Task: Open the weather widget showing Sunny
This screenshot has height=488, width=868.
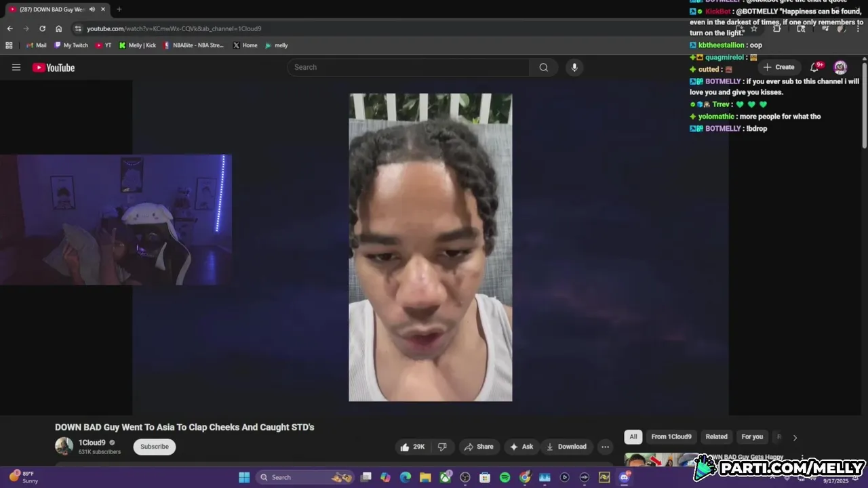Action: [23, 477]
